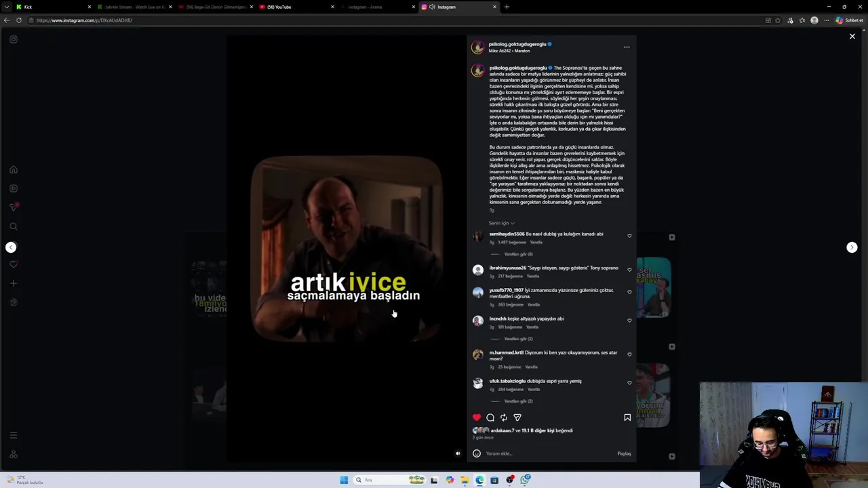
Task: Open Reels icon in sidebar
Action: click(x=14, y=188)
